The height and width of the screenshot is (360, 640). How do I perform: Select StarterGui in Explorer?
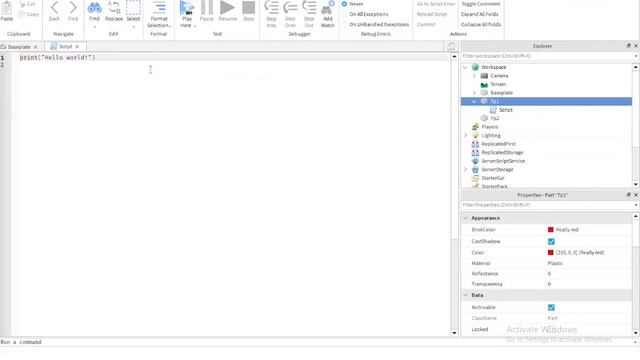coord(493,178)
